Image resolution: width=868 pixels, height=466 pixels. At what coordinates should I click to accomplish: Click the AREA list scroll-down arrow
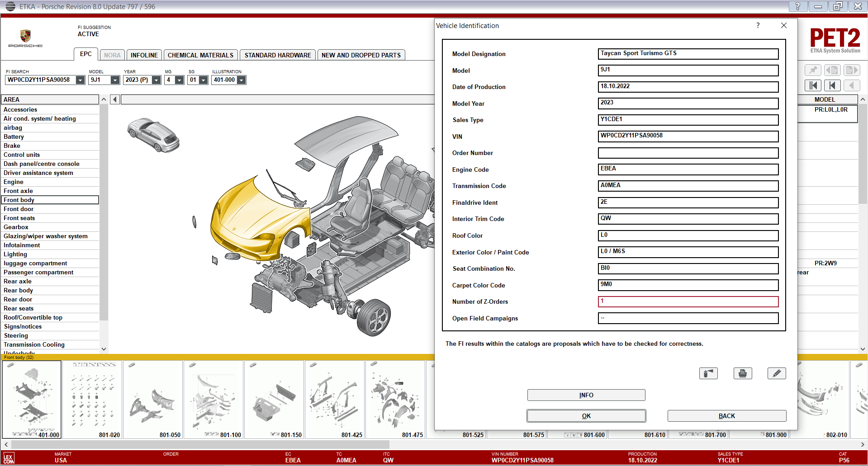(104, 349)
